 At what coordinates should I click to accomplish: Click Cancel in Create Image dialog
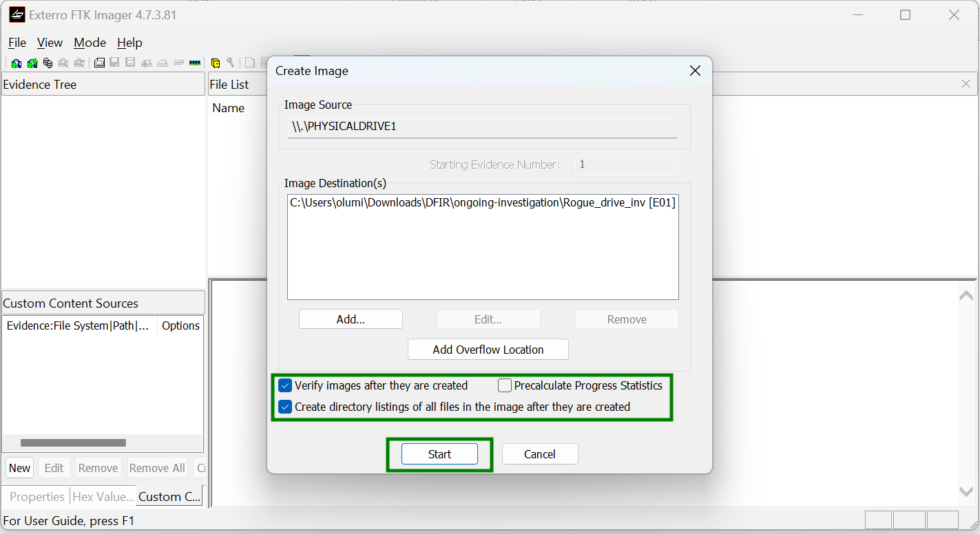coord(540,454)
